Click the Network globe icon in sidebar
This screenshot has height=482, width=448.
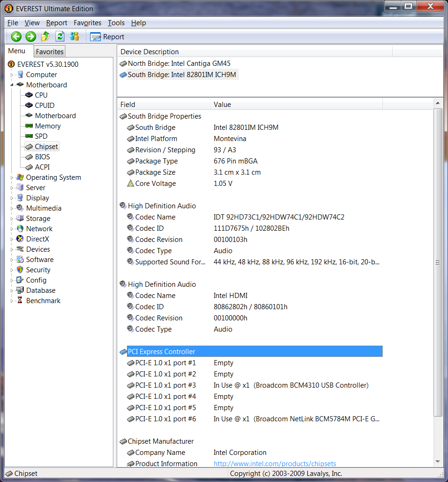pyautogui.click(x=20, y=228)
